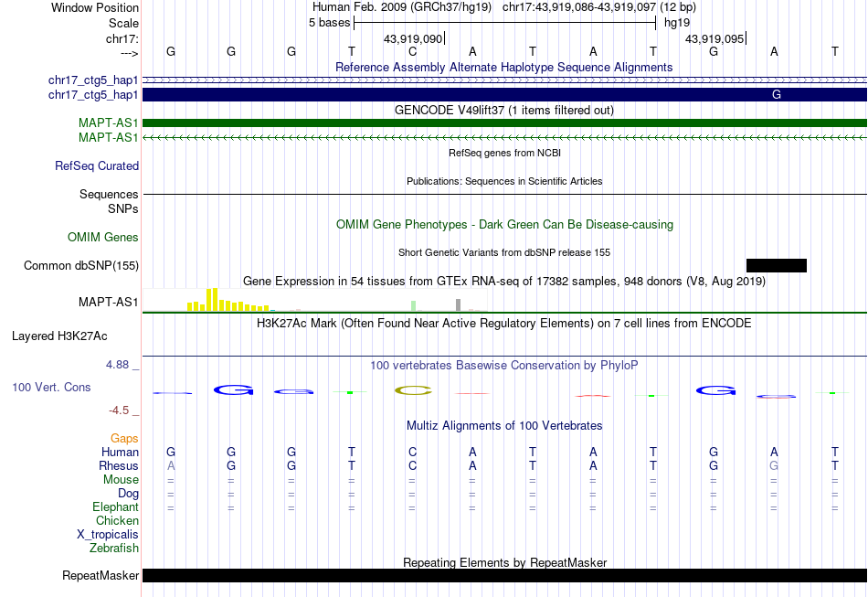Click the Human species label
This screenshot has width=868, height=597.
120,452
